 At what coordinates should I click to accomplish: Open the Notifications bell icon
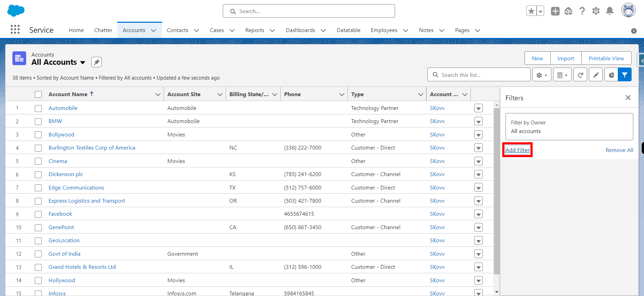click(610, 11)
